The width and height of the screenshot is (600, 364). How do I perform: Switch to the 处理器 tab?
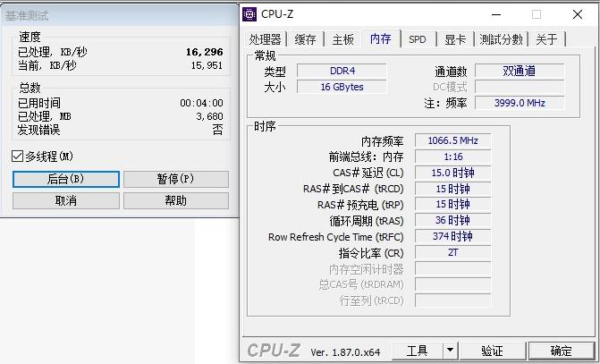pyautogui.click(x=266, y=39)
